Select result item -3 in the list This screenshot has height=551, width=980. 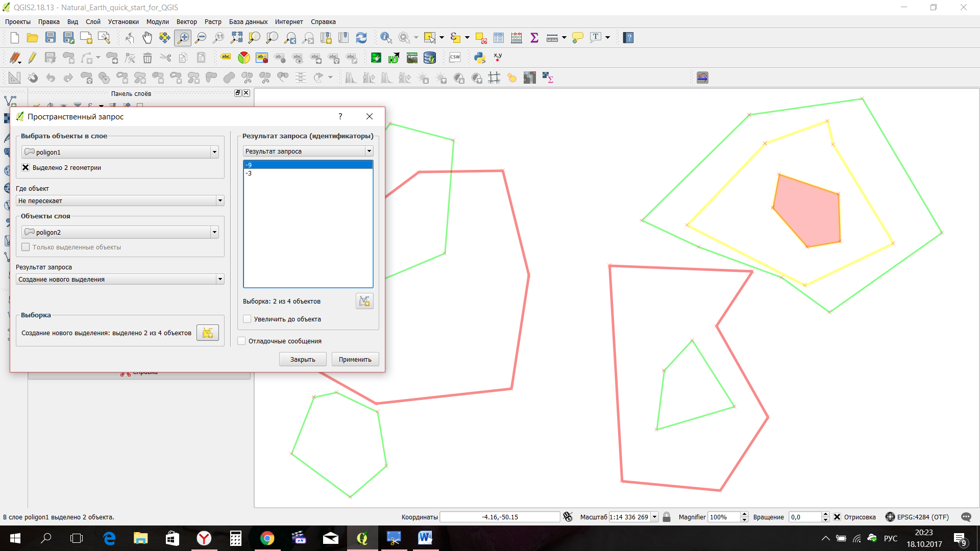point(249,173)
